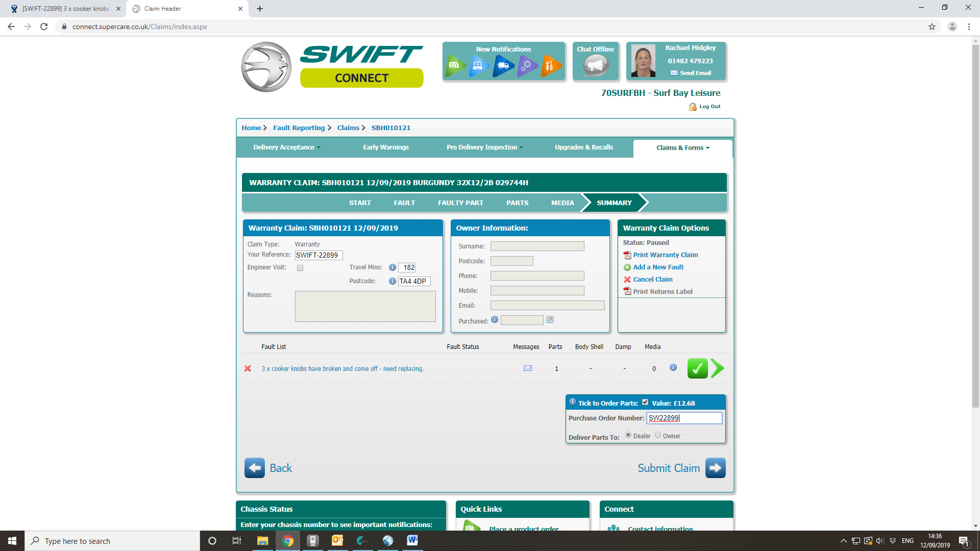Viewport: 980px width, 551px height.
Task: Click the Print Warranty Claim link
Action: (665, 255)
